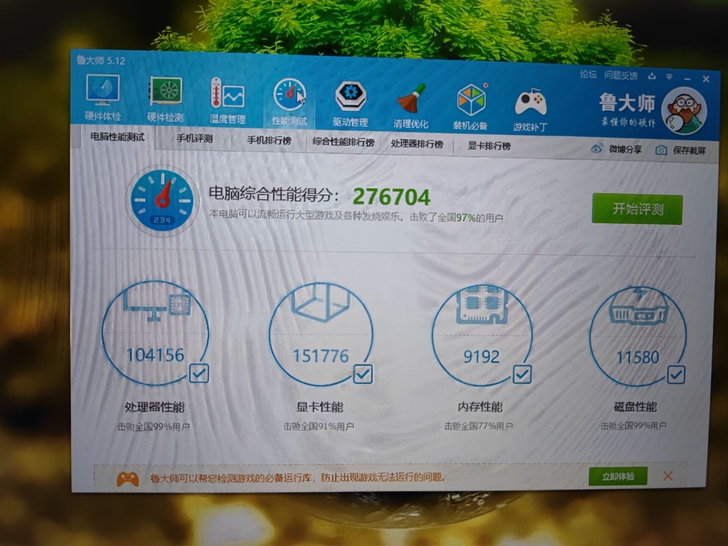This screenshot has width=728, height=546.
Task: Open the 驱动管理 driver management icon
Action: tap(351, 96)
